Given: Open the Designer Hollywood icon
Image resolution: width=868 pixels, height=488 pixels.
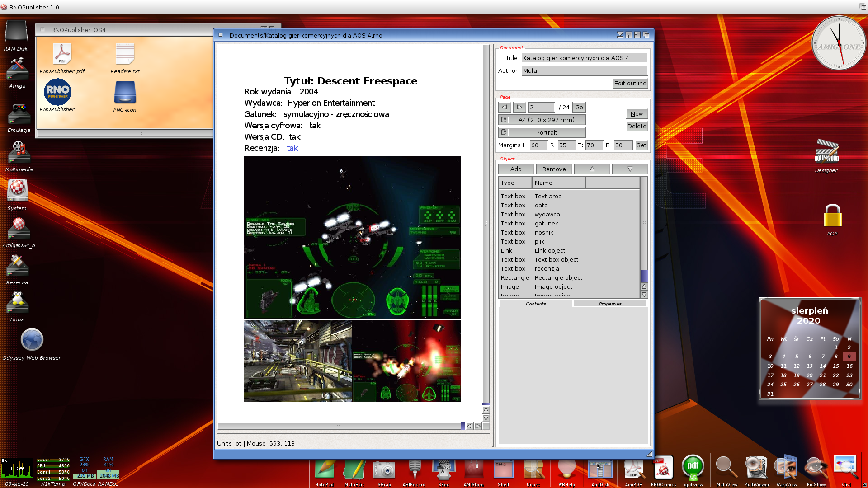Looking at the screenshot, I should 826,151.
